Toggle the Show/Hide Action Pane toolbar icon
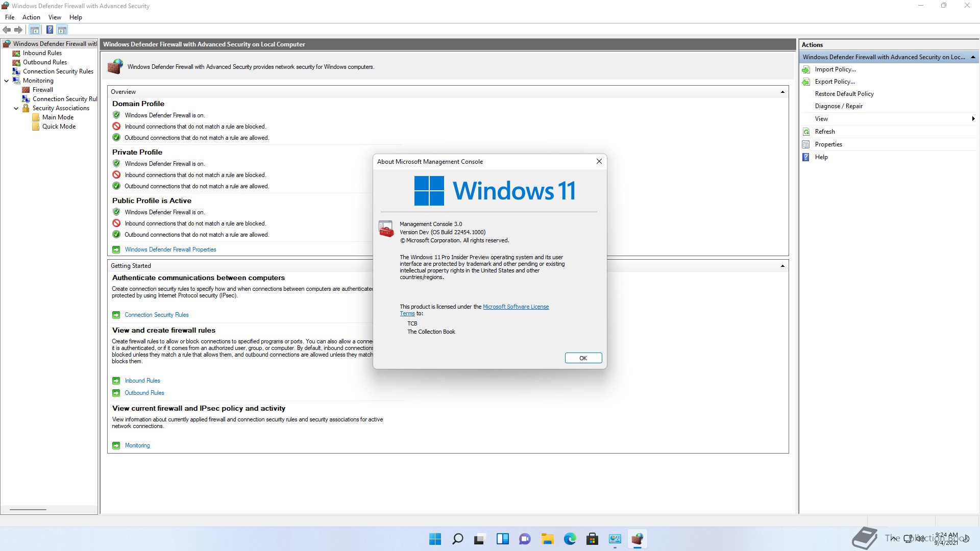The image size is (980, 551). click(x=62, y=30)
